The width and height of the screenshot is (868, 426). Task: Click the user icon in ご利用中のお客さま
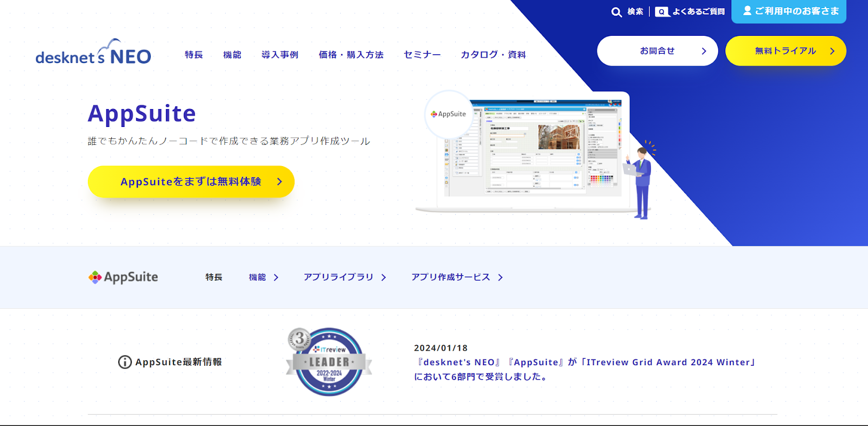tap(747, 10)
